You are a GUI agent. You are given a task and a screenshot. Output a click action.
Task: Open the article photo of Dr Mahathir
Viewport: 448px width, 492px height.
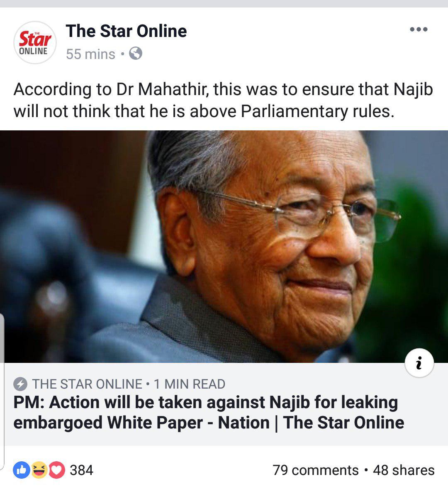224,246
